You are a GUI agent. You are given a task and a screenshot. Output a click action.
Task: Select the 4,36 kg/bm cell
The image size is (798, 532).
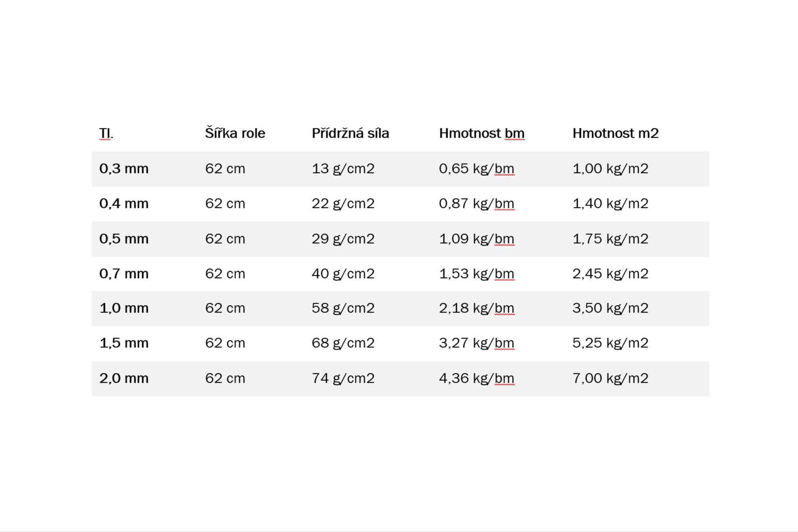477,379
